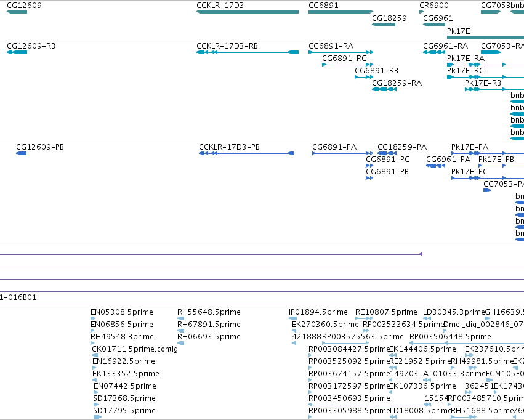Screen dimensions: 524x420
Task: Select the CCKLR-17D3-PB protein feature
Action: pyautogui.click(x=246, y=153)
